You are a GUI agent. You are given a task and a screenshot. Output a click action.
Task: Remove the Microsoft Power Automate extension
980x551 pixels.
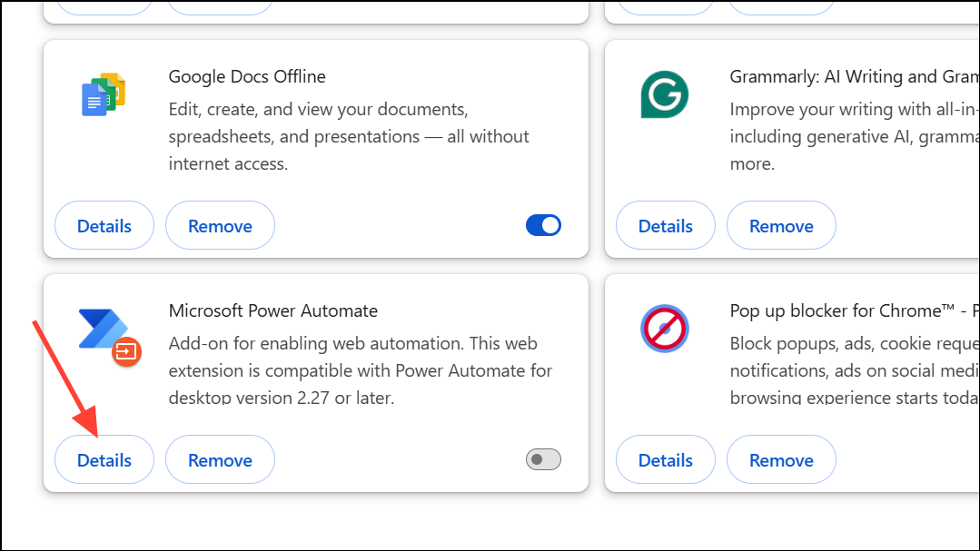(220, 458)
